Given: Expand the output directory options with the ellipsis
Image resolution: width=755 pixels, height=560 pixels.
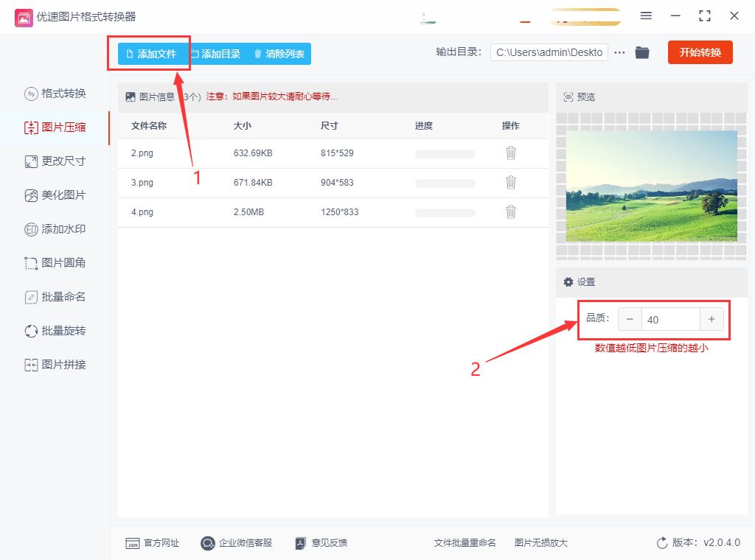Looking at the screenshot, I should [619, 52].
